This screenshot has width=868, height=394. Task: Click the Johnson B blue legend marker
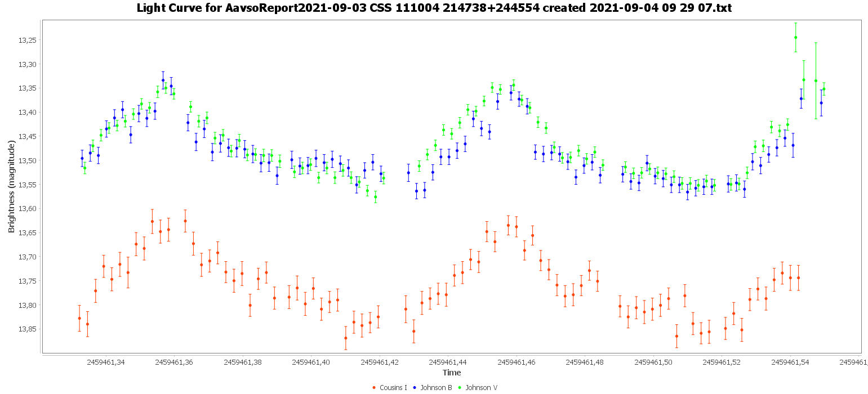tap(415, 387)
